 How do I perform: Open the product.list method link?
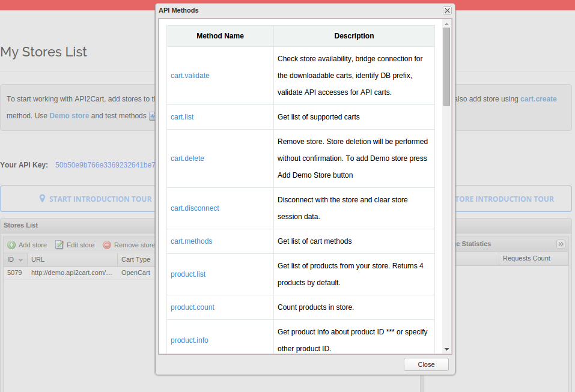pyautogui.click(x=188, y=274)
